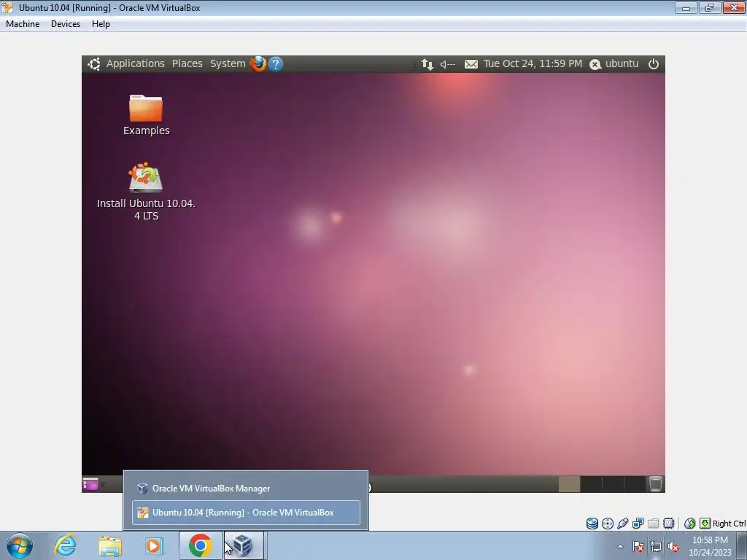Image resolution: width=747 pixels, height=560 pixels.
Task: Click the shared folders status icon
Action: tap(653, 524)
